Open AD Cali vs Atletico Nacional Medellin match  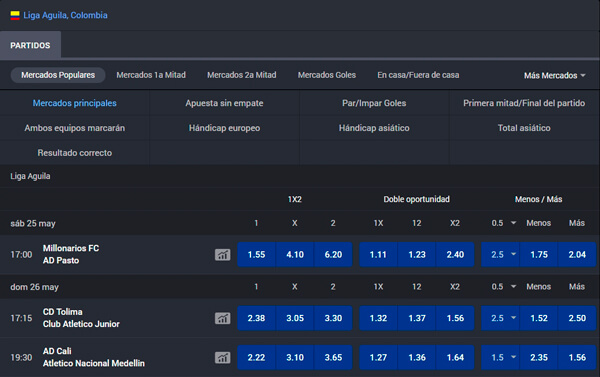94,357
